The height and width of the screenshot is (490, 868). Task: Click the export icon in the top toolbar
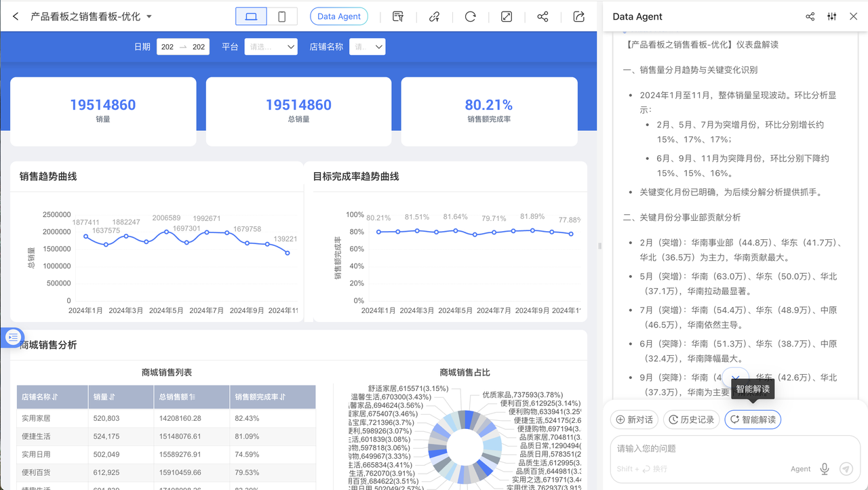pyautogui.click(x=578, y=16)
